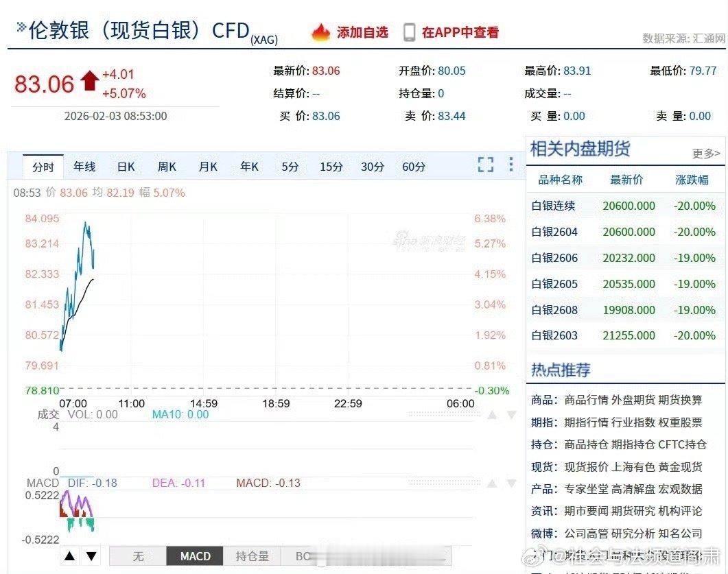
Task: Click the down triangle in the MACD panel
Action: point(511,483)
